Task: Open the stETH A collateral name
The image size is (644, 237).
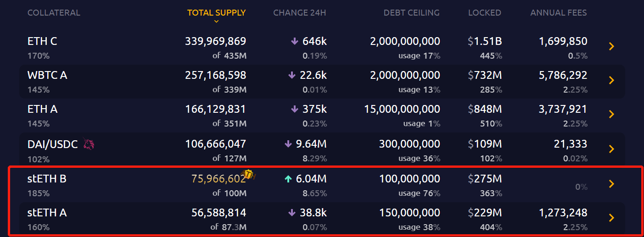Action: 47,213
